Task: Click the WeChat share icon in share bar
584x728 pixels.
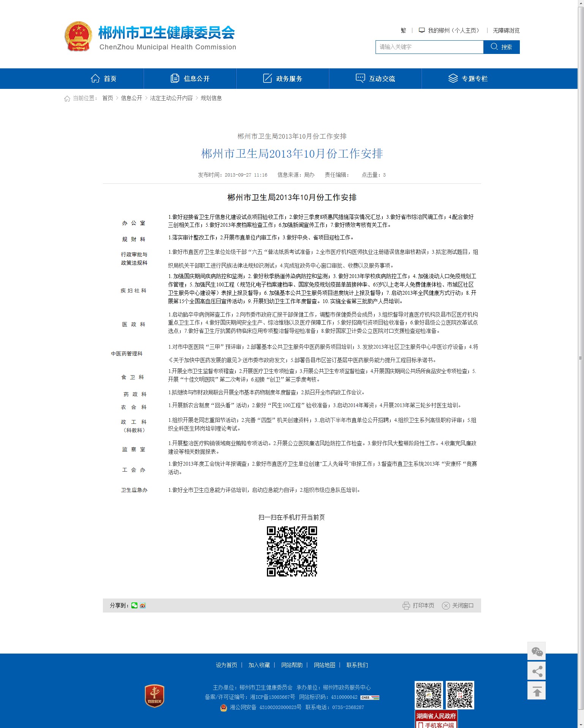Action: click(134, 605)
